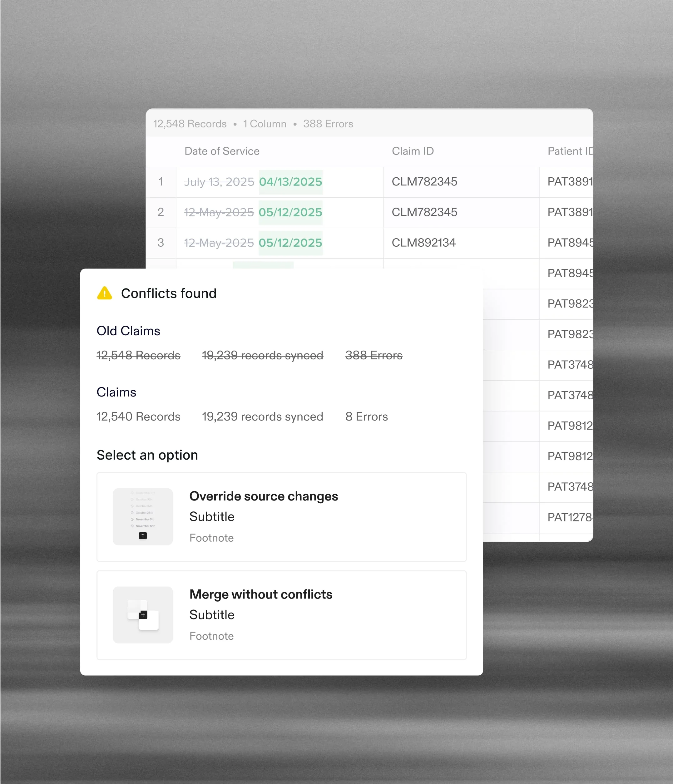Click the trash icon in Override thumbnail

(x=143, y=536)
